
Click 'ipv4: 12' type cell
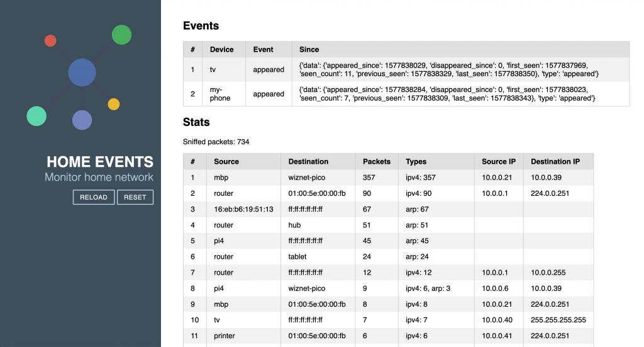click(x=418, y=273)
